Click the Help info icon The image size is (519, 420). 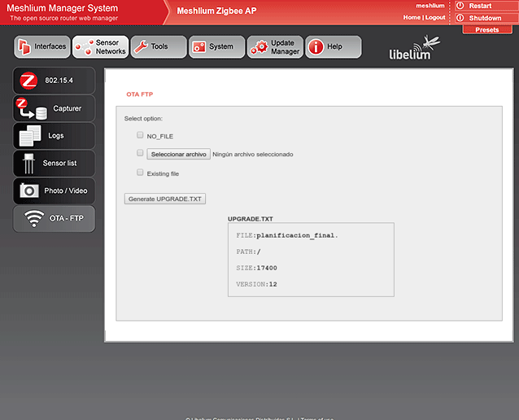pos(316,47)
